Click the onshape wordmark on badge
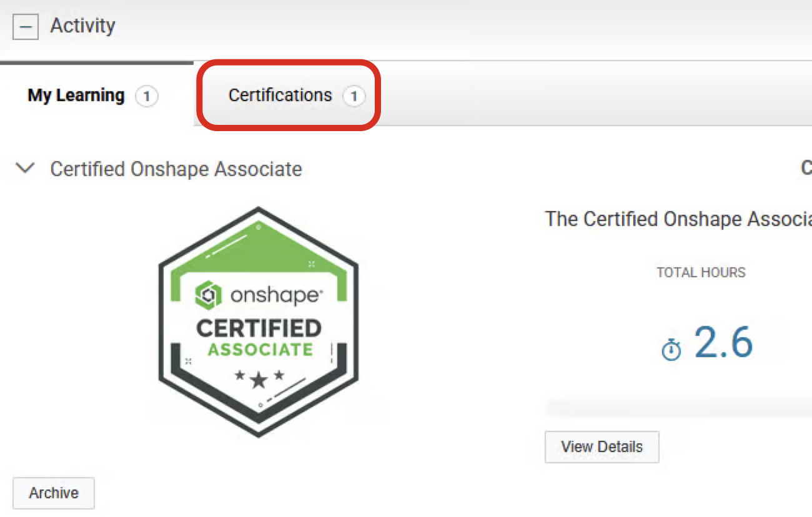The width and height of the screenshot is (812, 517). coord(276,295)
